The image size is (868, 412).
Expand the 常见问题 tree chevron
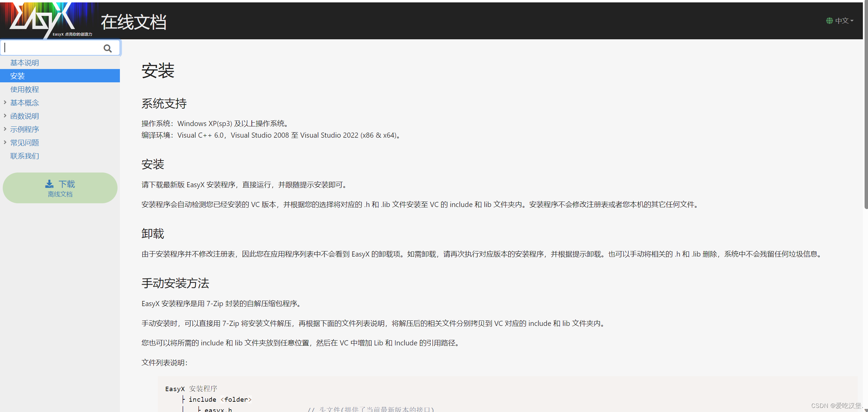(x=5, y=142)
